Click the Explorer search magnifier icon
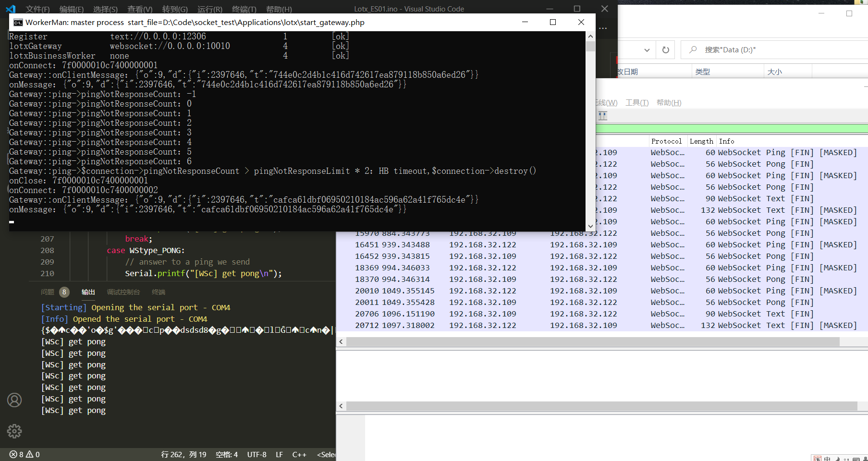The width and height of the screenshot is (868, 461). pyautogui.click(x=693, y=49)
